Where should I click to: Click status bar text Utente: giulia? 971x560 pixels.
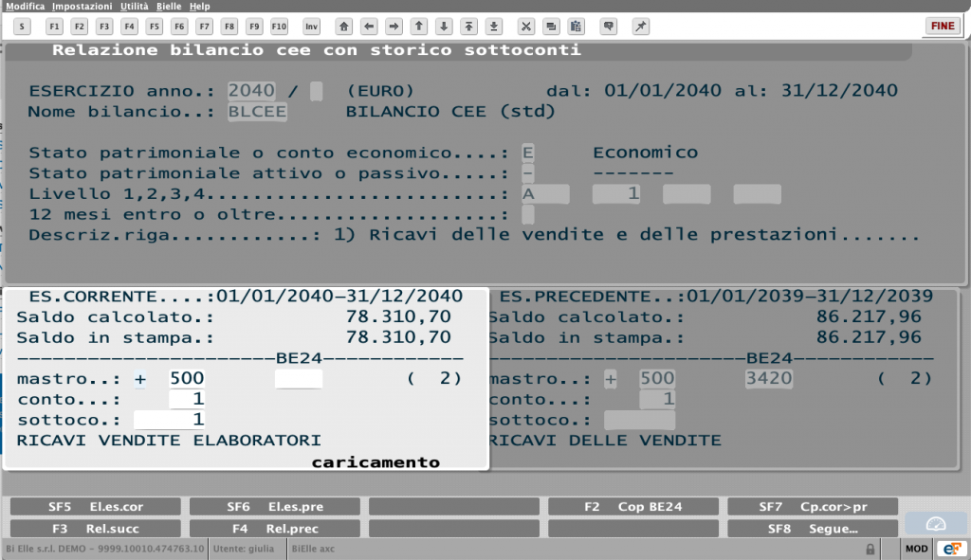click(244, 549)
